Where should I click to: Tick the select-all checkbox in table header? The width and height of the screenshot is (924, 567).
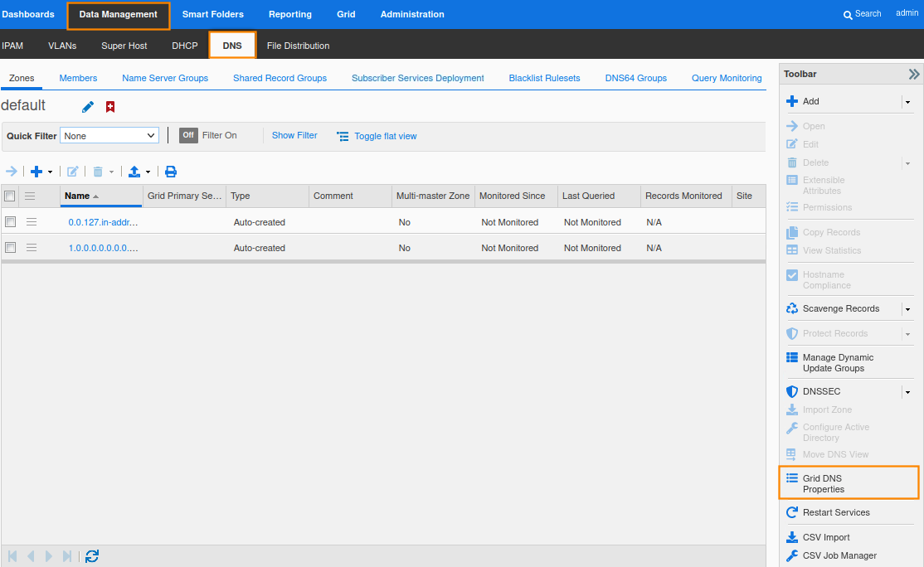click(10, 196)
